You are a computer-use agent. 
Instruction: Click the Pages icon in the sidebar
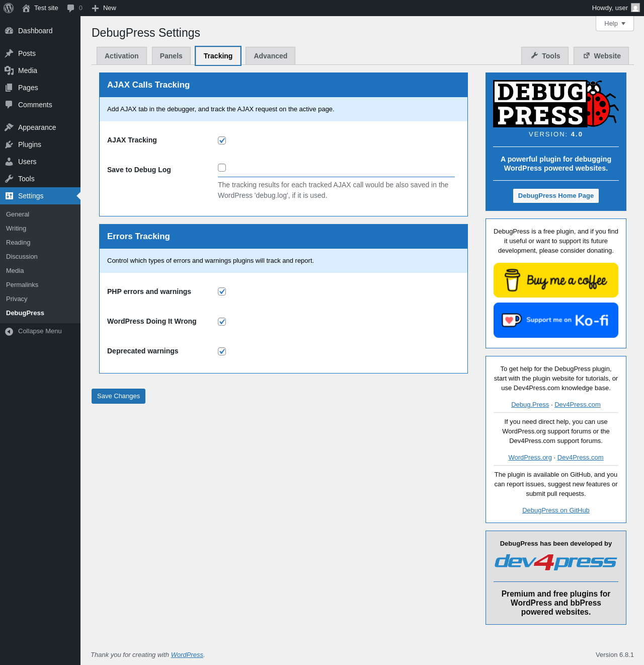[x=9, y=88]
